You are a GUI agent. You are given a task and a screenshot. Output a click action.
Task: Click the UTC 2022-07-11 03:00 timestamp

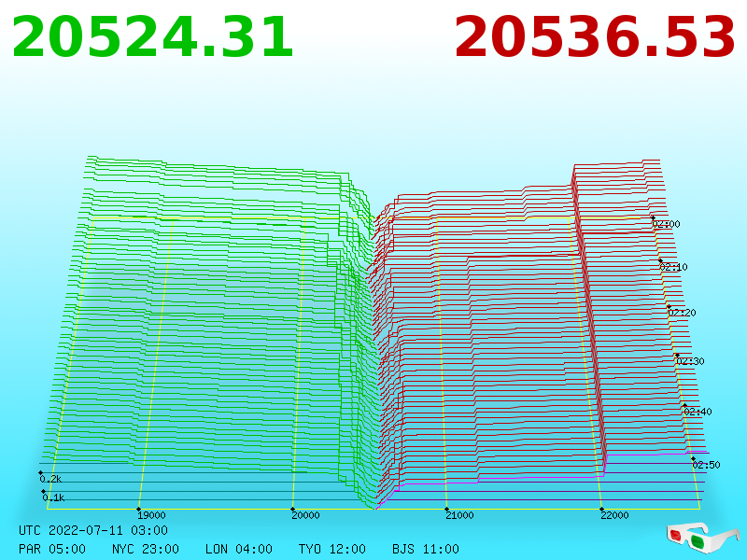pyautogui.click(x=93, y=530)
